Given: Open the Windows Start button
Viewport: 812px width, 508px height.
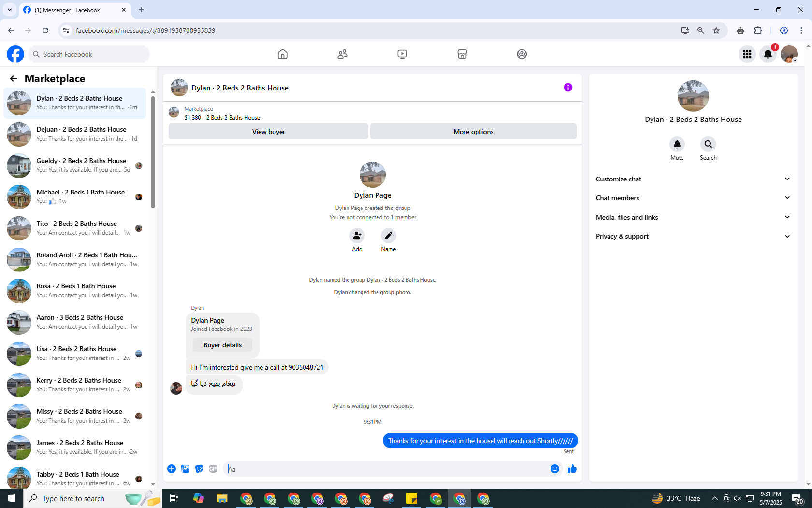Looking at the screenshot, I should point(12,498).
